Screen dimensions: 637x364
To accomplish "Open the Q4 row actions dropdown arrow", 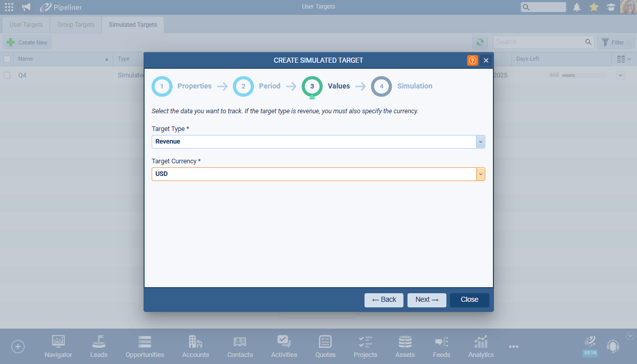I will (621, 75).
